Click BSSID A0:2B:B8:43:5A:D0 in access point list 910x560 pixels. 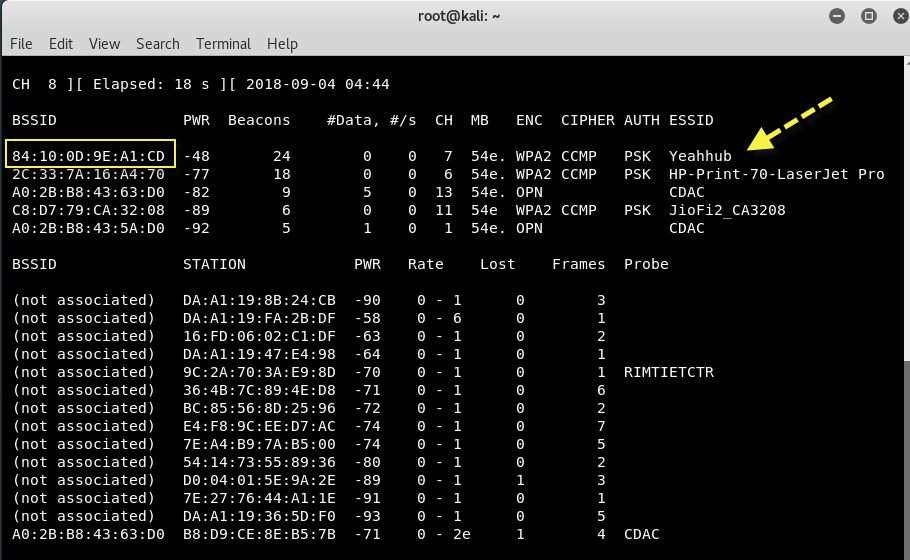89,228
